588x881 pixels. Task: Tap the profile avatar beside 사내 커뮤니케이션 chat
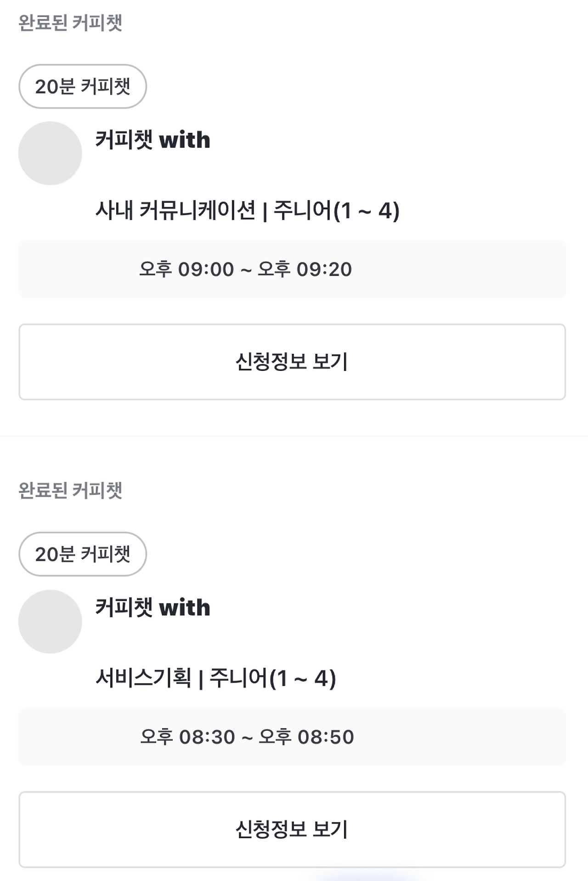(x=50, y=153)
